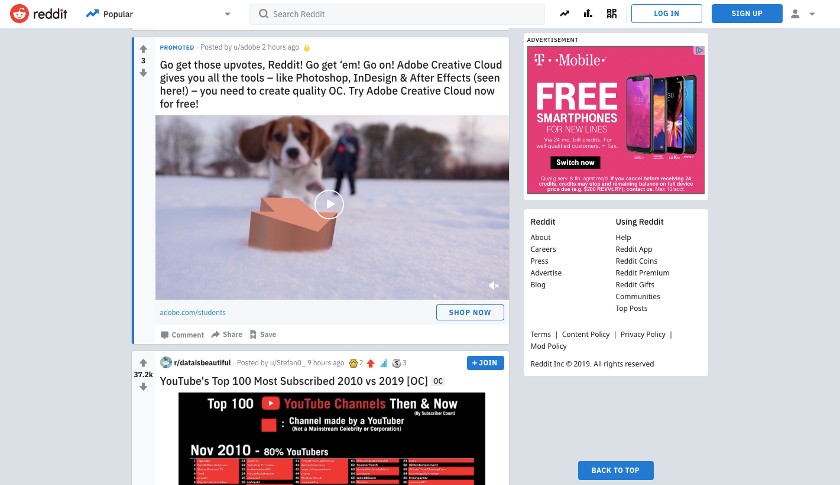Open the T-Mobile free smartphones advertisement

click(616, 120)
